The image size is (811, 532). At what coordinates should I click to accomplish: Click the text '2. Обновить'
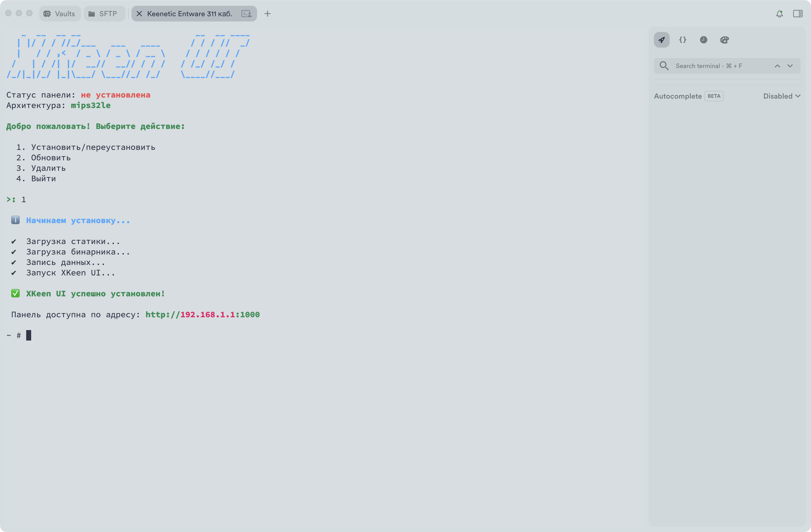(x=43, y=158)
